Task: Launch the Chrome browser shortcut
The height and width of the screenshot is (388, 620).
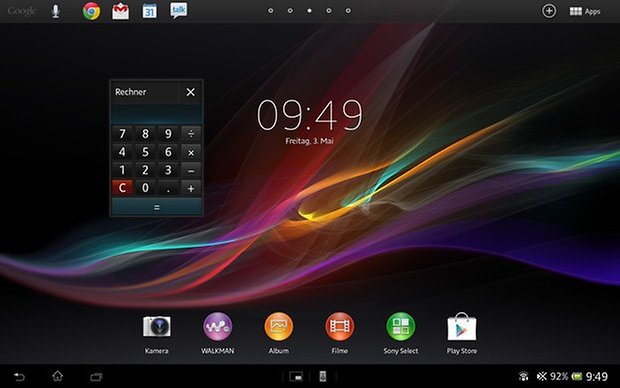Action: click(91, 11)
